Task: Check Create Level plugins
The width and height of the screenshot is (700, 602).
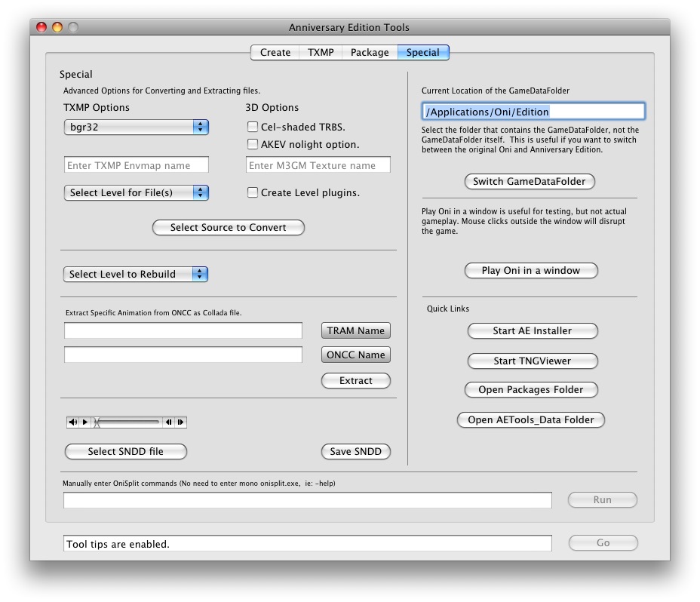Action: tap(253, 192)
